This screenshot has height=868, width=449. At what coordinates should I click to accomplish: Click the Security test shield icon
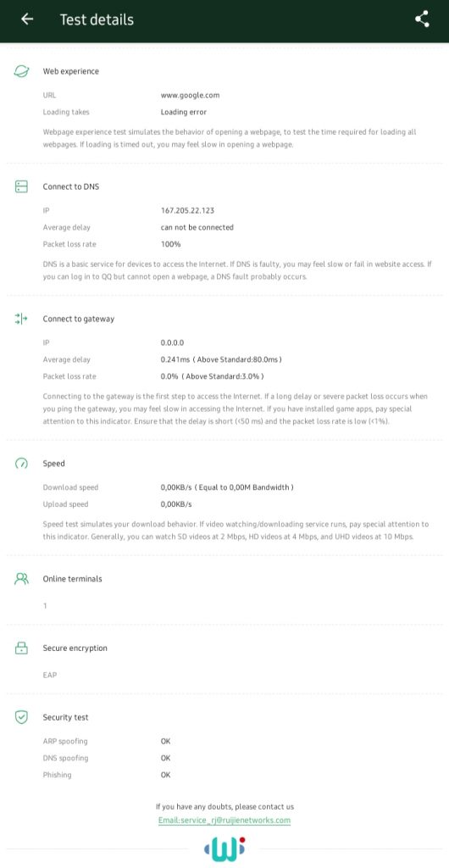tap(21, 717)
